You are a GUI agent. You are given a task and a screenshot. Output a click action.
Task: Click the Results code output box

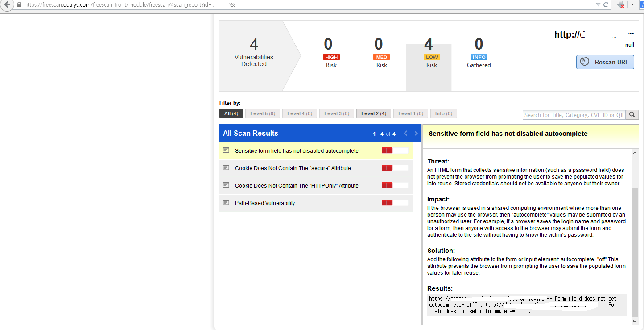(527, 305)
